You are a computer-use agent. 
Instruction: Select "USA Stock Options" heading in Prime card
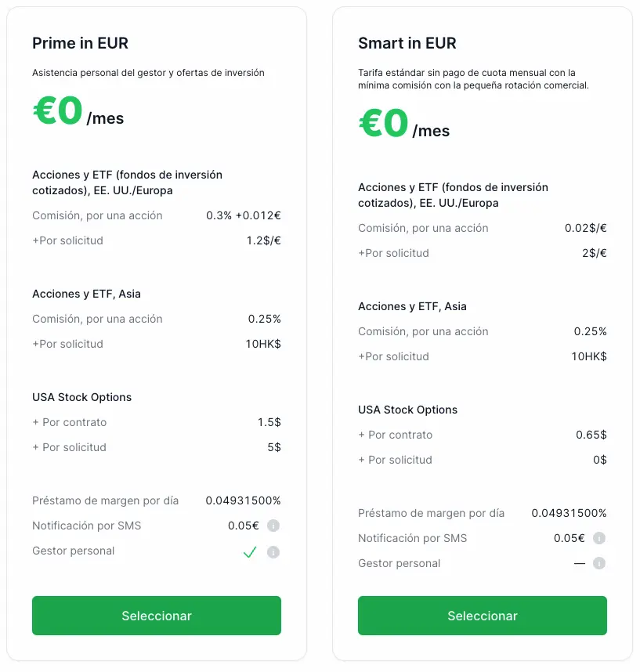coord(81,397)
